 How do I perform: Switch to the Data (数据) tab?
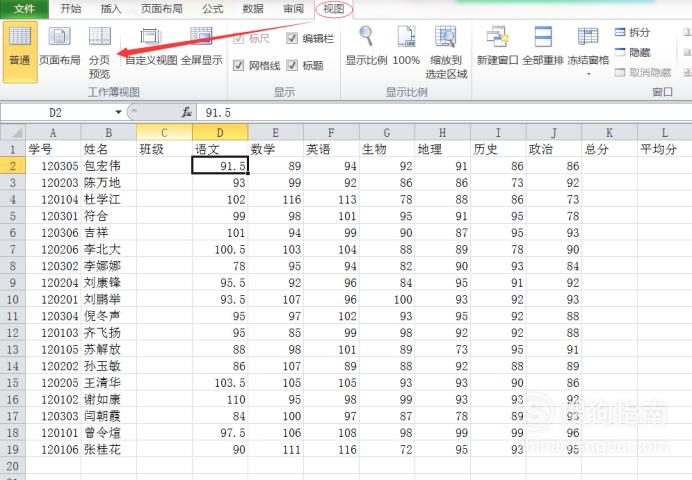pyautogui.click(x=253, y=8)
